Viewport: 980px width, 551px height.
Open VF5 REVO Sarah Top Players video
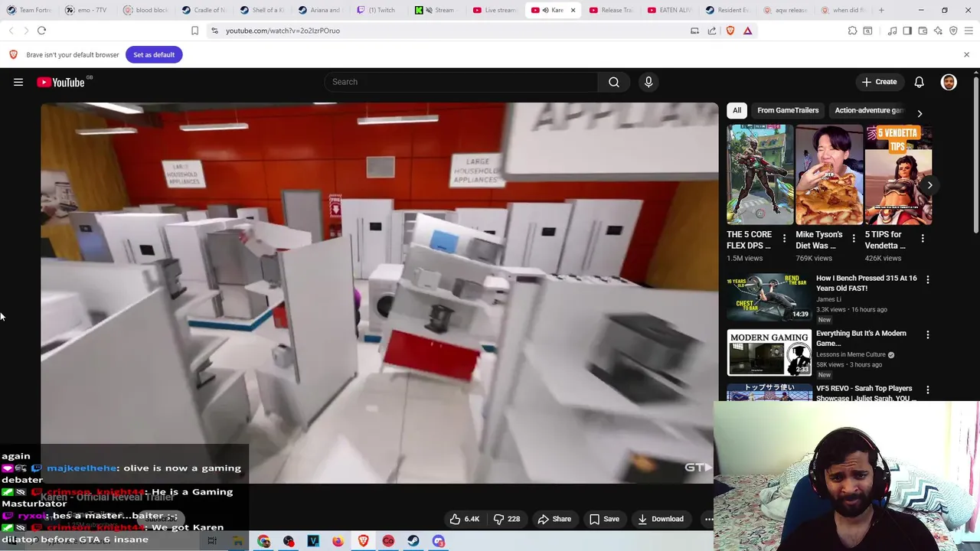click(866, 393)
